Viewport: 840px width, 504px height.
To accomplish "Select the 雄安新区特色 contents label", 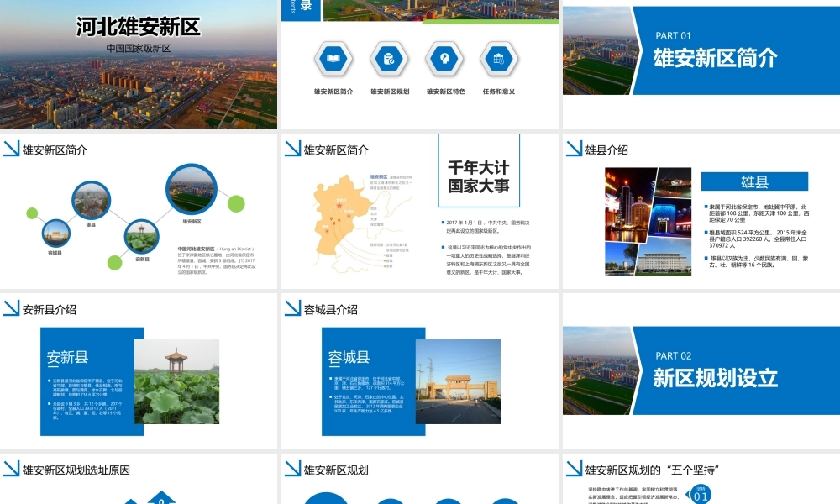I will point(446,92).
